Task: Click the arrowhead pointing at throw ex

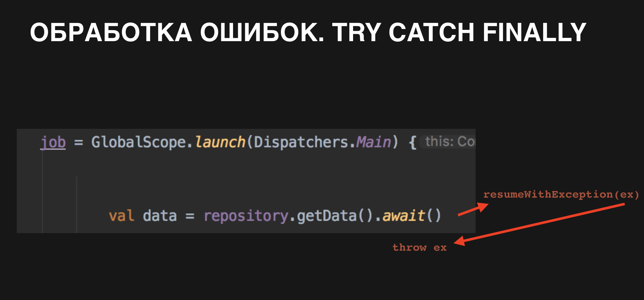Action: [x=459, y=241]
